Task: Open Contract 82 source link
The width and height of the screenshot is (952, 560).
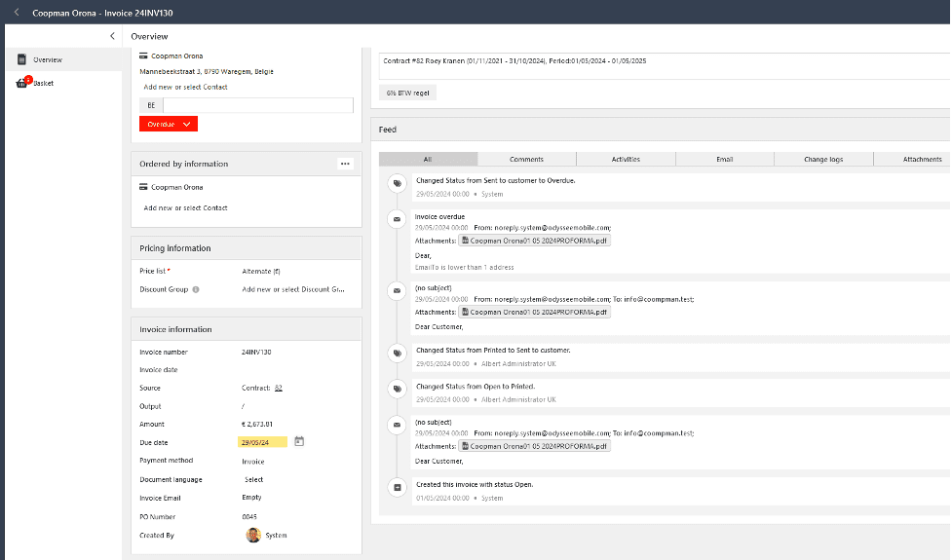Action: click(x=278, y=388)
